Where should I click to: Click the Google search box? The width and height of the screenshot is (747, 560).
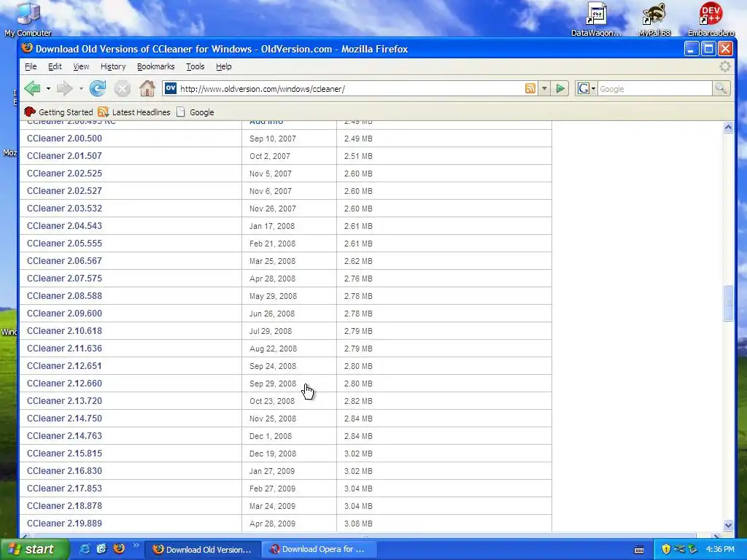click(654, 88)
